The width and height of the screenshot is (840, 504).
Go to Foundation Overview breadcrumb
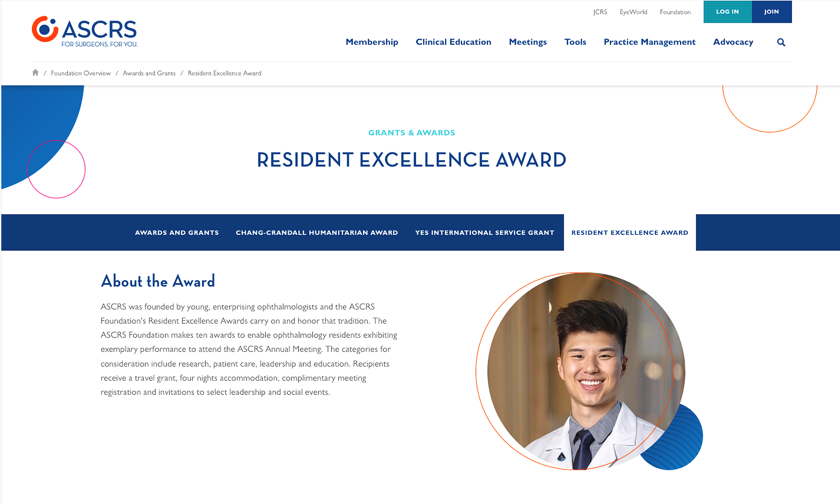coord(80,73)
